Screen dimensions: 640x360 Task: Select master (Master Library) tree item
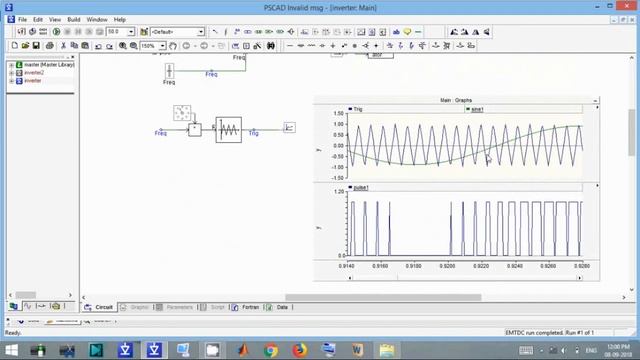click(49, 65)
